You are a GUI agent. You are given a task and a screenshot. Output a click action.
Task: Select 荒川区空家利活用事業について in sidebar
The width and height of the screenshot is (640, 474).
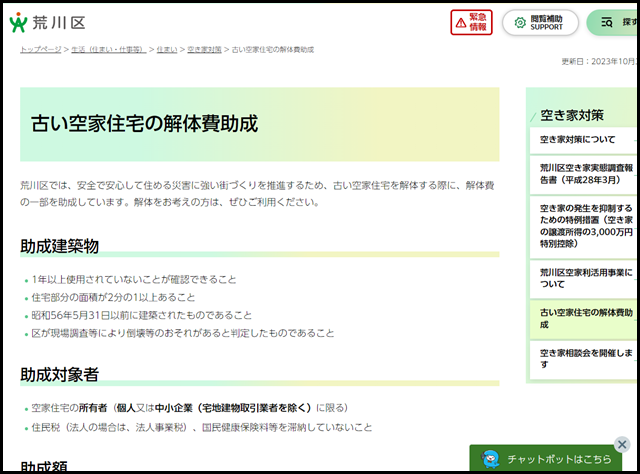click(x=586, y=277)
